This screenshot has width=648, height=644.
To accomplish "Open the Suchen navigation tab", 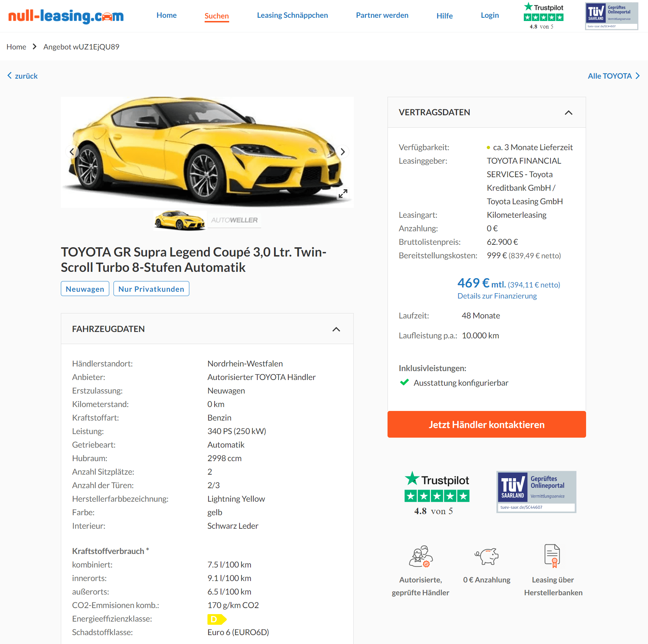I will [216, 16].
